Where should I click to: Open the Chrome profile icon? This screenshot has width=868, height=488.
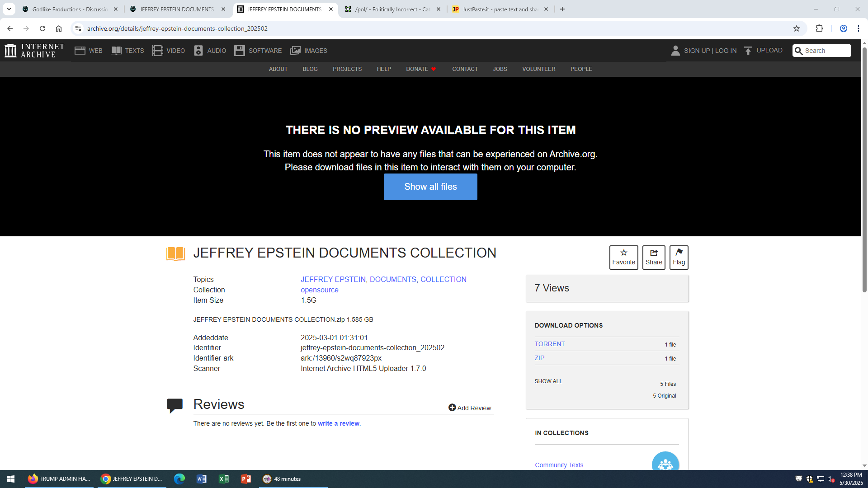coord(844,28)
